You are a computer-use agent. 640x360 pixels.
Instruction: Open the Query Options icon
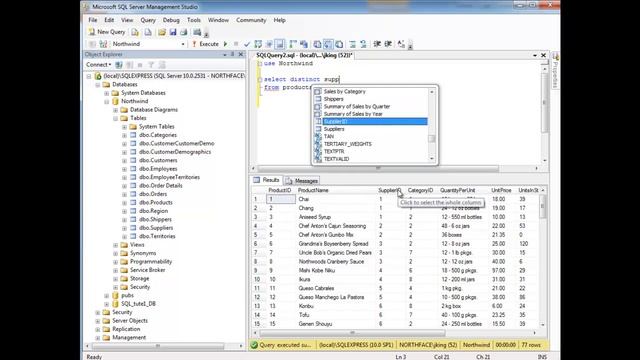coord(269,44)
